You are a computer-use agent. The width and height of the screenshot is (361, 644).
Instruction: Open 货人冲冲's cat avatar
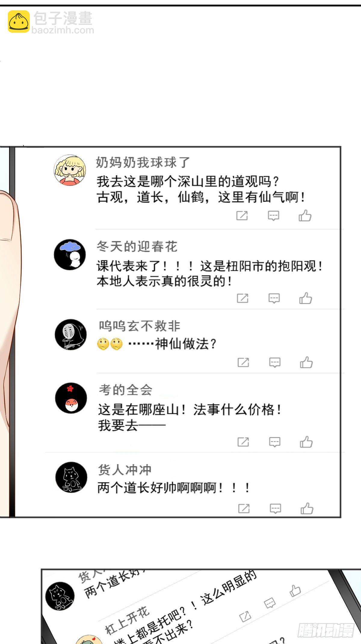point(71,477)
